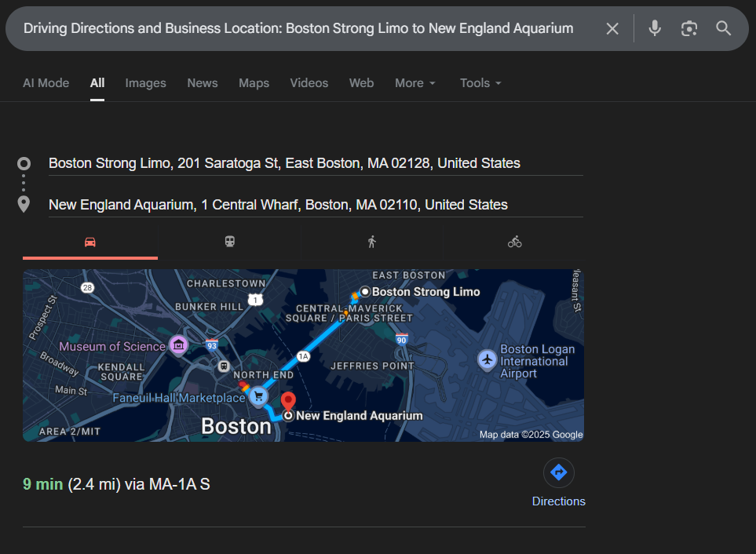Click the magnifying glass search icon
Image resolution: width=756 pixels, height=554 pixels.
point(723,29)
